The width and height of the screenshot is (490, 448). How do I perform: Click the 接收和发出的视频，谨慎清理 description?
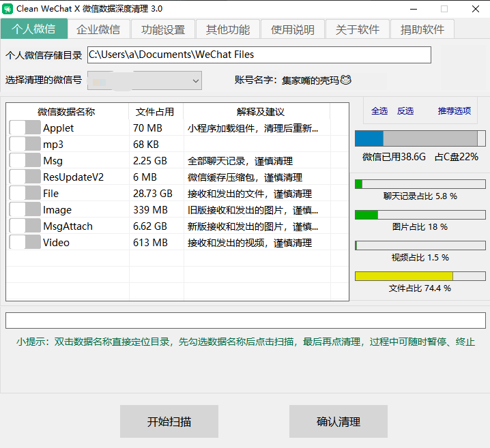250,243
